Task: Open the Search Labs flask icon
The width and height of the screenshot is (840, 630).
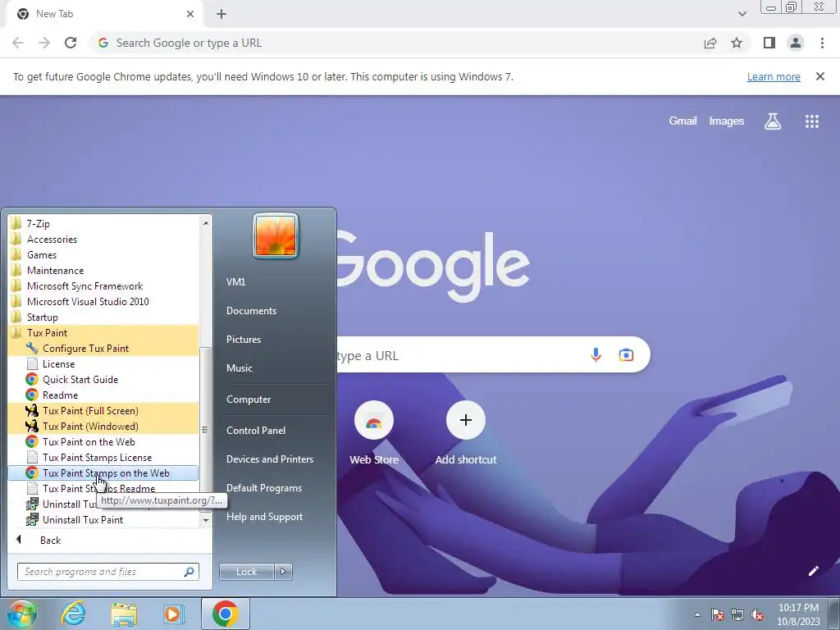Action: tap(772, 121)
